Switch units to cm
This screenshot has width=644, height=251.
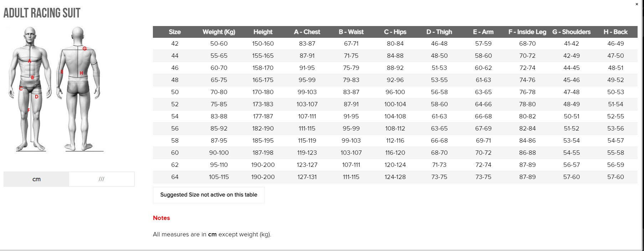(x=36, y=179)
